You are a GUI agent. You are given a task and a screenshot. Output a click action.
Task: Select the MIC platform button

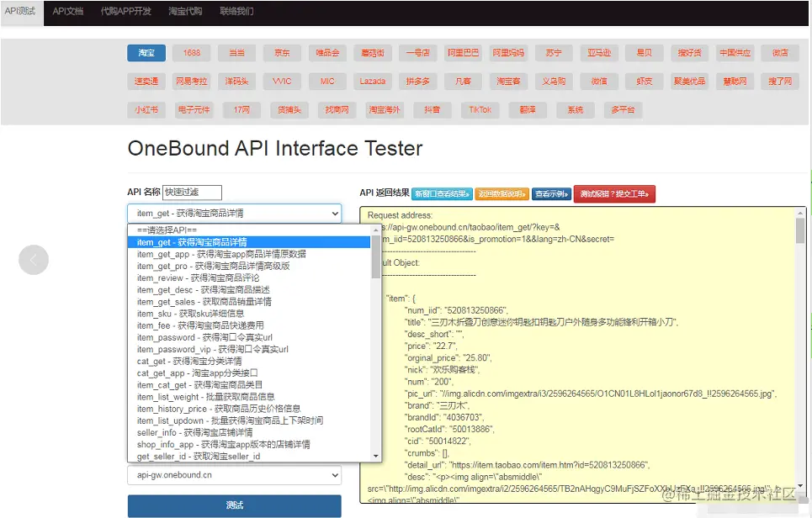(x=327, y=82)
